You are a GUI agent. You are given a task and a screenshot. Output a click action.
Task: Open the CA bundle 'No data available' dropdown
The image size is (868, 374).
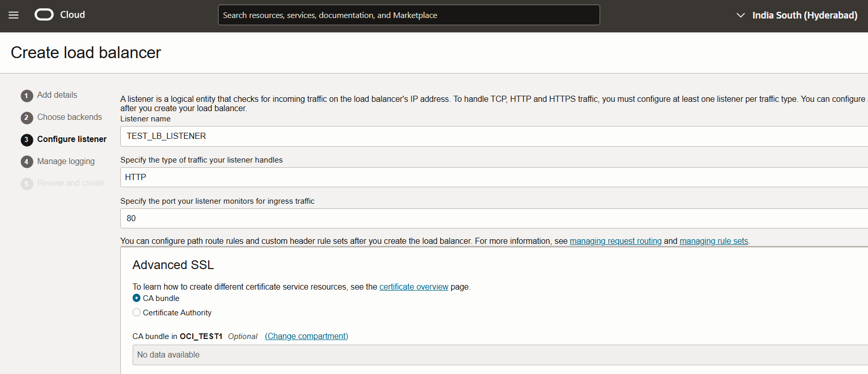(494, 355)
